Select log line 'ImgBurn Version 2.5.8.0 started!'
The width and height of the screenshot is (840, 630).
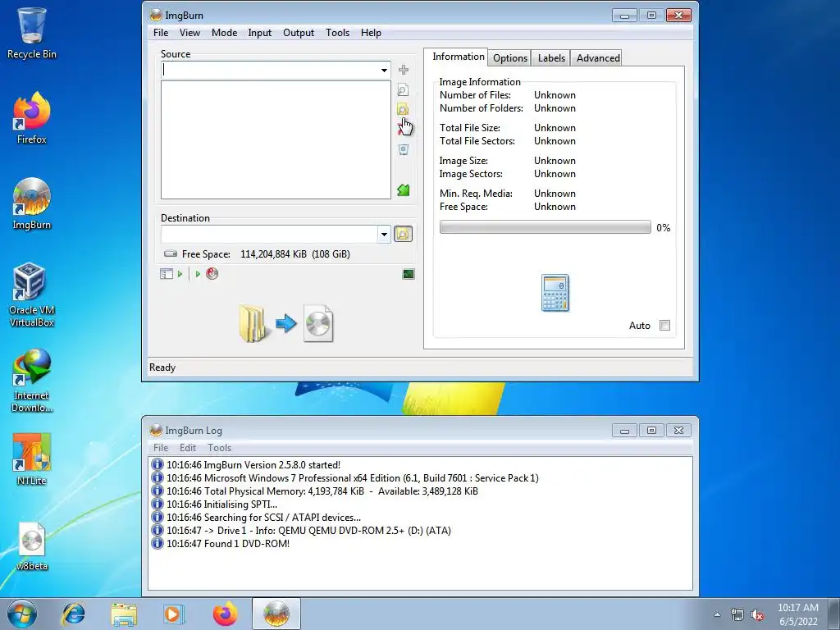(253, 465)
